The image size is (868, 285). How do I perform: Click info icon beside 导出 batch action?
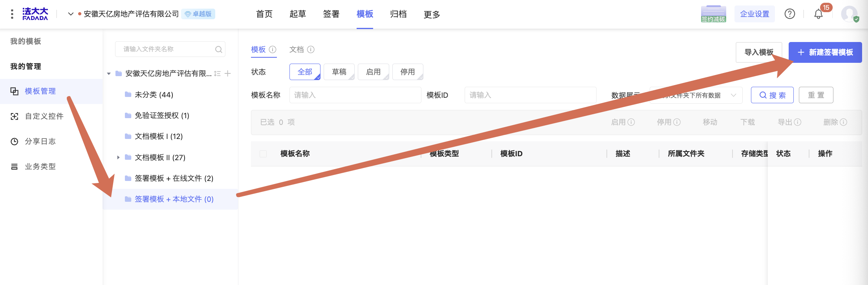pos(798,122)
